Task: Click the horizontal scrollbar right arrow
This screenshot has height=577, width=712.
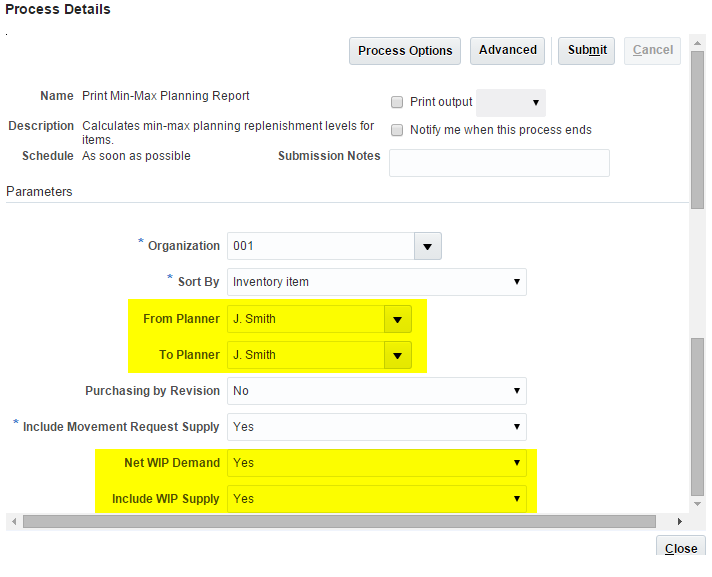Action: click(680, 522)
